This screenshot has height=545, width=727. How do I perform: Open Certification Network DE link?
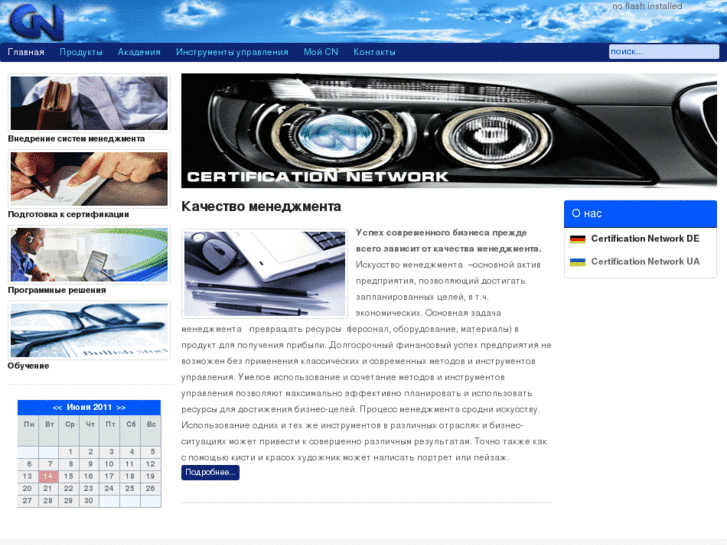645,238
